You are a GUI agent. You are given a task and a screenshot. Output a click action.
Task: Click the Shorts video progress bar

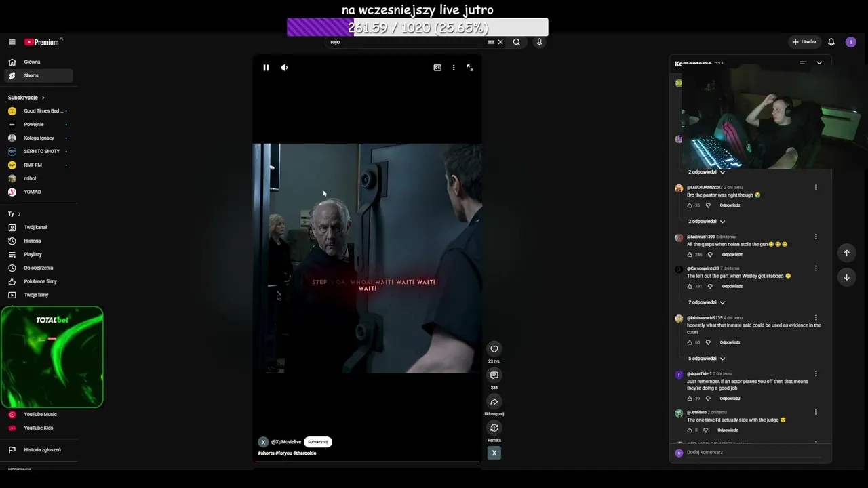click(367, 462)
